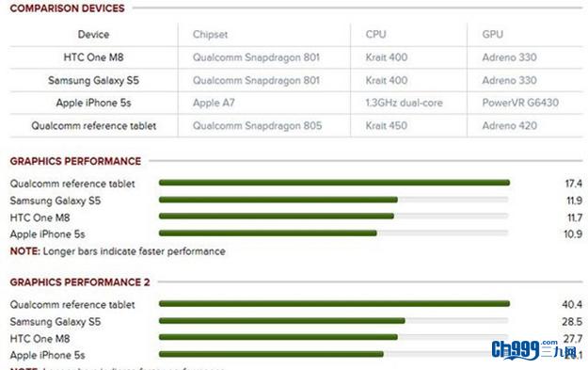Click HTC One M8 Krait 400 cell
The image size is (588, 370).
click(x=387, y=57)
